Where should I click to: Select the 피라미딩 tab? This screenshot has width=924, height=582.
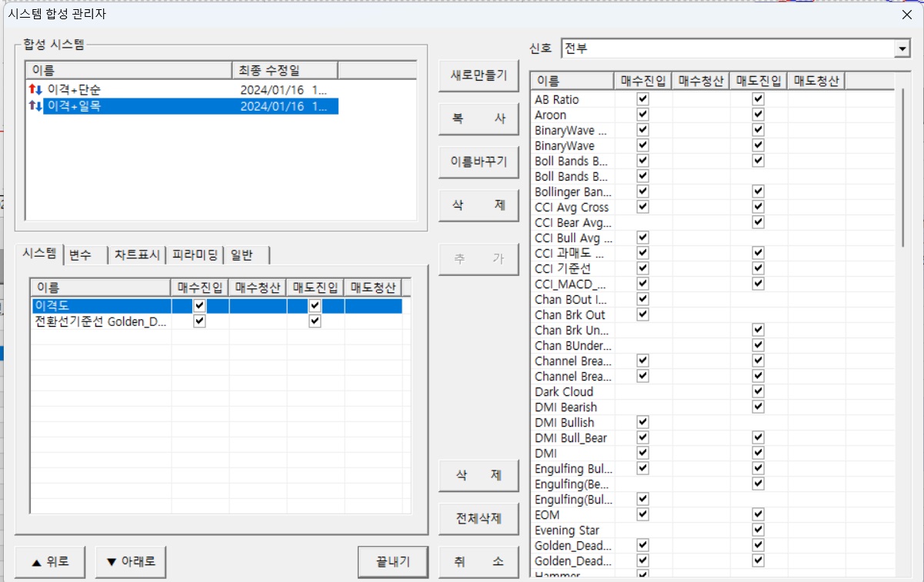tap(195, 254)
